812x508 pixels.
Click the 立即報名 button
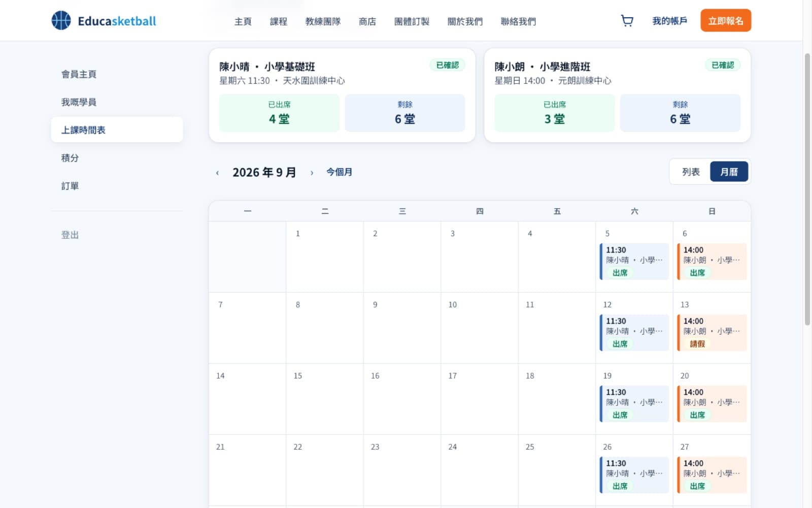726,20
